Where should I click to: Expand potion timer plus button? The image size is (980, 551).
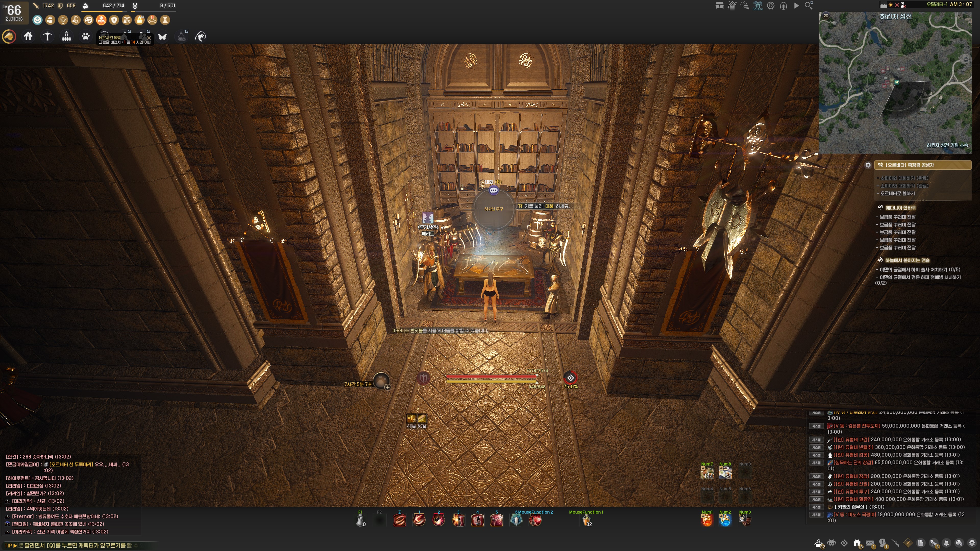pos(387,387)
